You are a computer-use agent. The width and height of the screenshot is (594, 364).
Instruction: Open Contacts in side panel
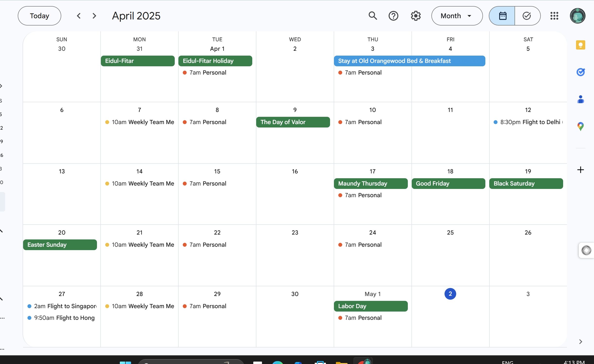pyautogui.click(x=580, y=99)
